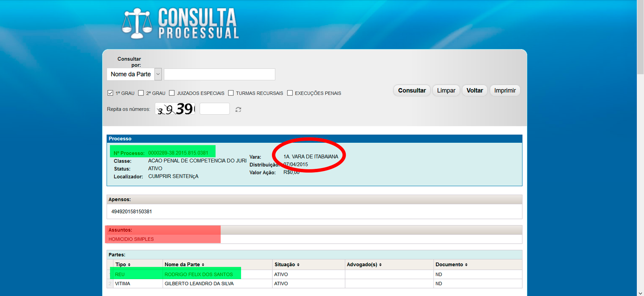
Task: Select process number 0000289-38.2015.815.0381
Action: coord(178,153)
